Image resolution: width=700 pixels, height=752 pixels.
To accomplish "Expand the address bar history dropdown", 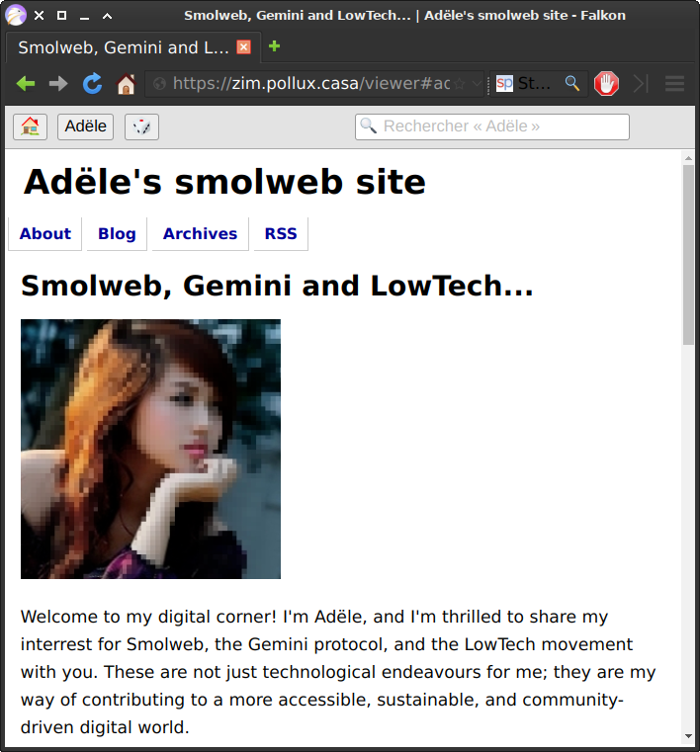I will coord(476,84).
